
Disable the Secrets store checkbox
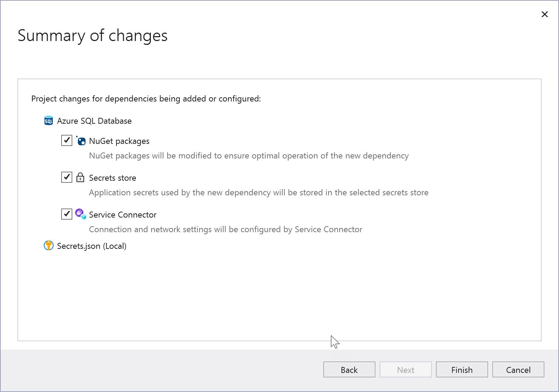pos(66,177)
